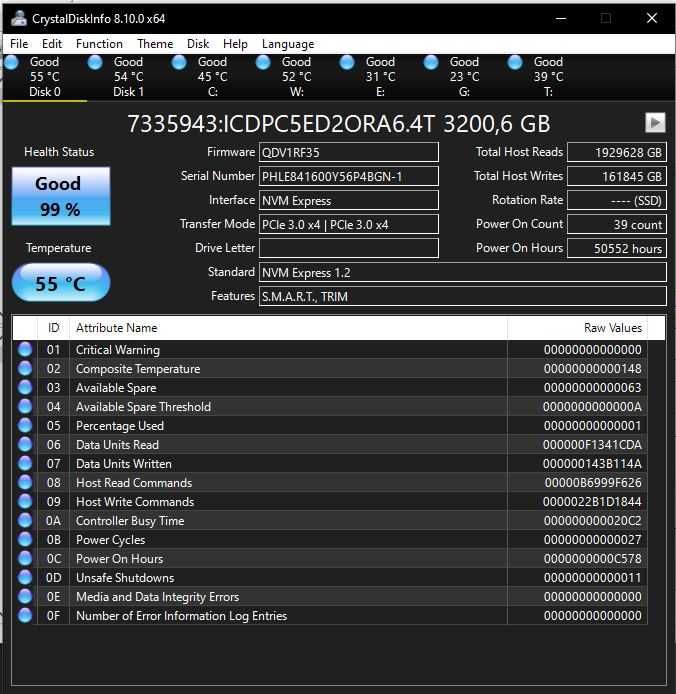Click the status orb for Controller Busy Time
Screen dimensions: 676x694
(x=25, y=521)
